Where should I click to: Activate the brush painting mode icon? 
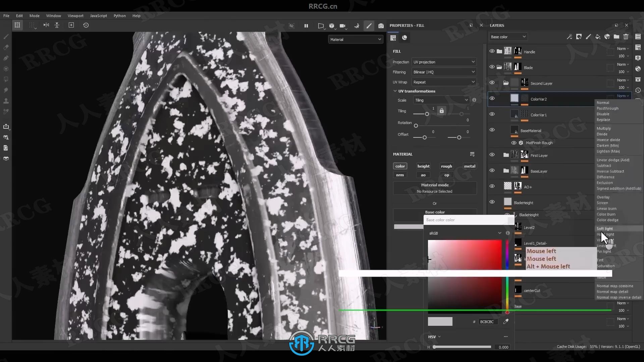tap(369, 25)
